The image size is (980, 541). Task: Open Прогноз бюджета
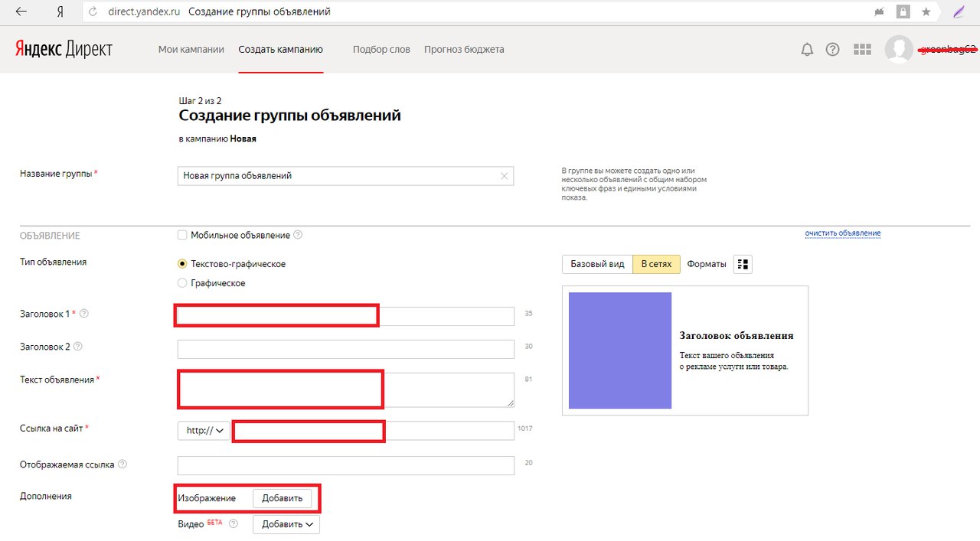464,50
